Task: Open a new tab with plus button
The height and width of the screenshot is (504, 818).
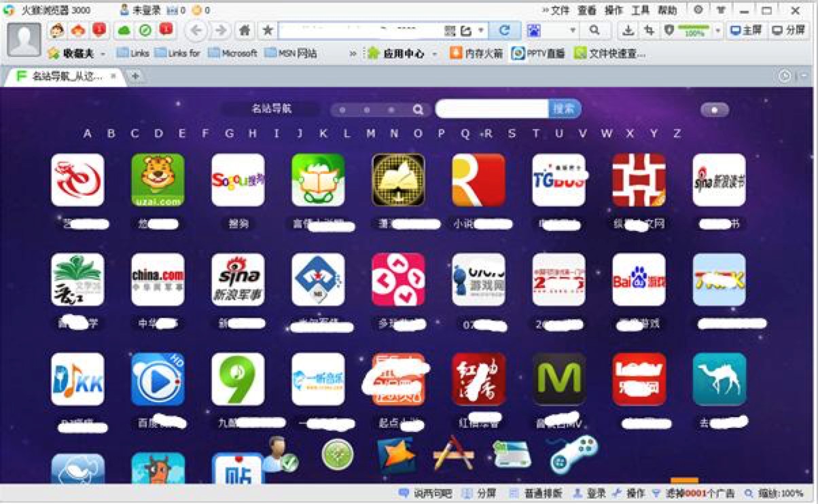Action: 135,76
